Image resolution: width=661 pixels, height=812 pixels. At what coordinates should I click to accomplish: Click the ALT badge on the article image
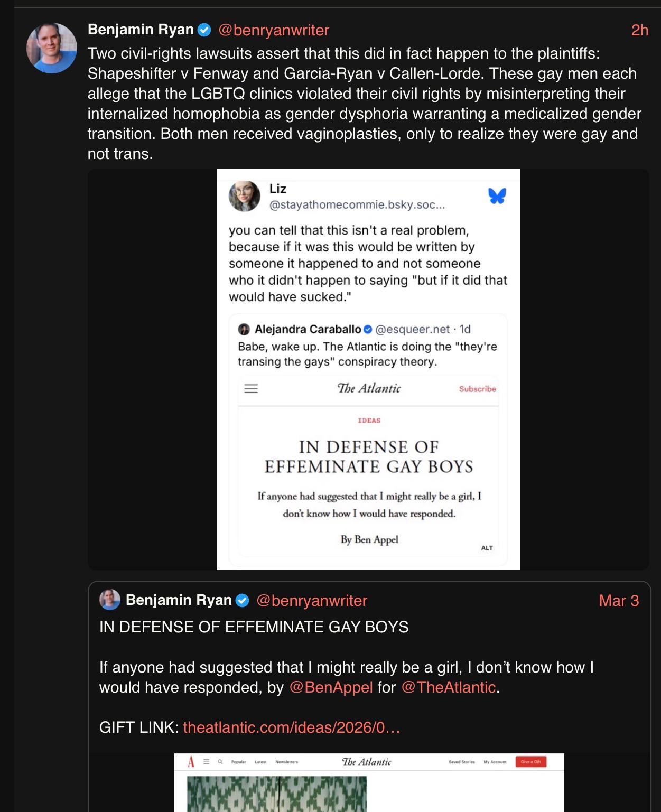[487, 548]
